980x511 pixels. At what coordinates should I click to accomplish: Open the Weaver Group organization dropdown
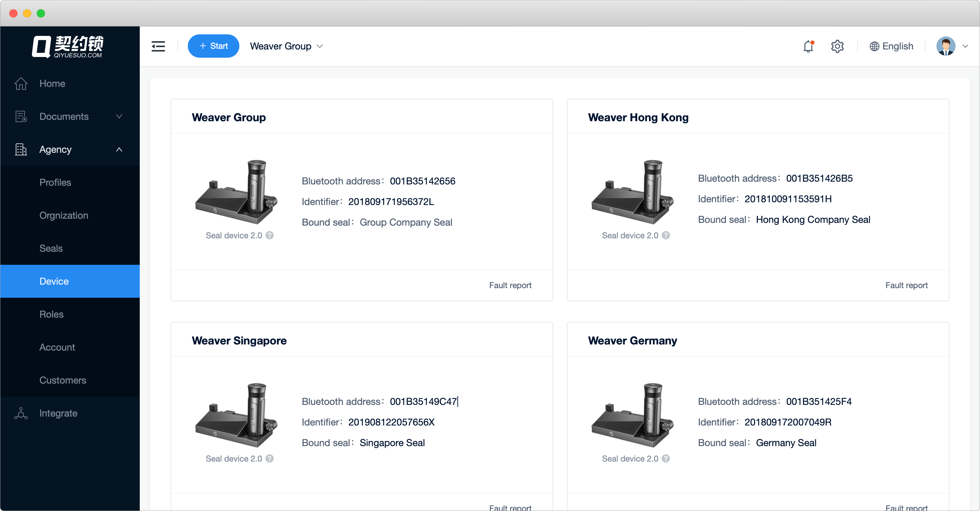286,46
